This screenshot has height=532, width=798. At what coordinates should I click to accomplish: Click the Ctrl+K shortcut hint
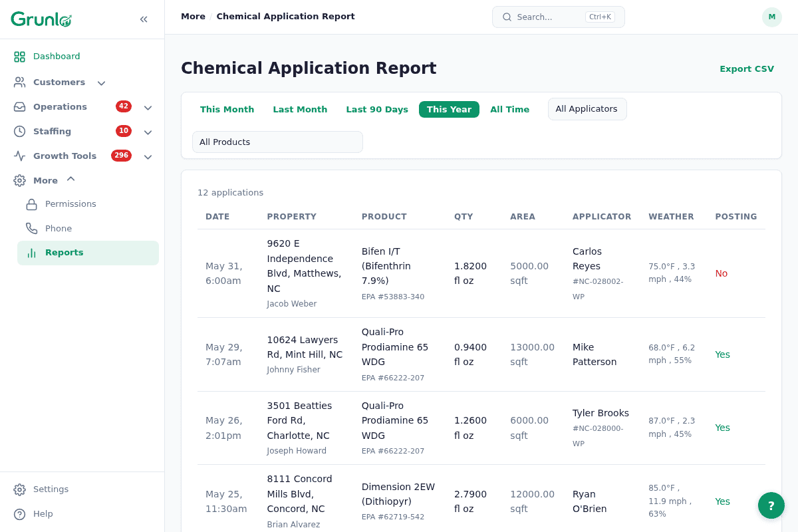tap(600, 17)
